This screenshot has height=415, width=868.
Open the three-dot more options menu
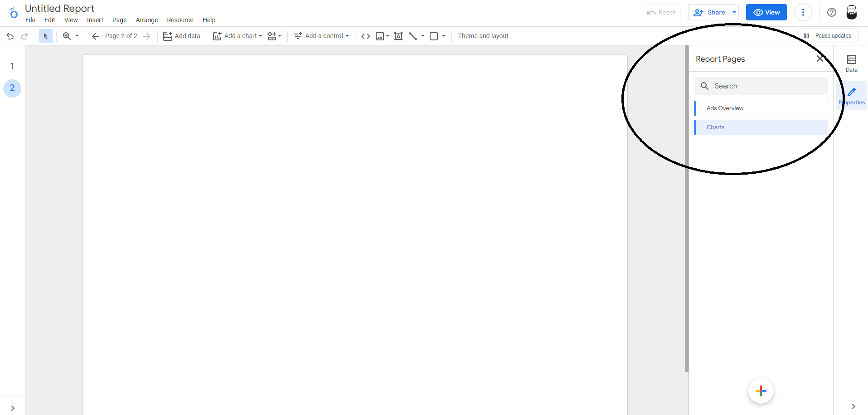click(803, 12)
